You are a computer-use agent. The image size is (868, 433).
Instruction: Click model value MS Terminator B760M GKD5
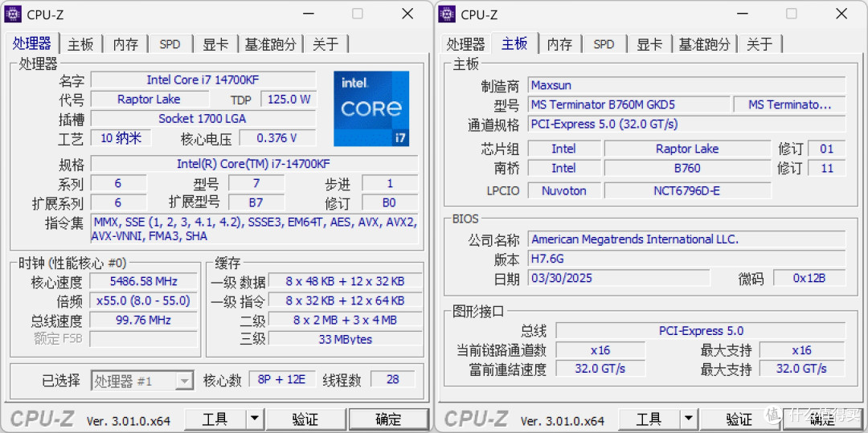628,104
